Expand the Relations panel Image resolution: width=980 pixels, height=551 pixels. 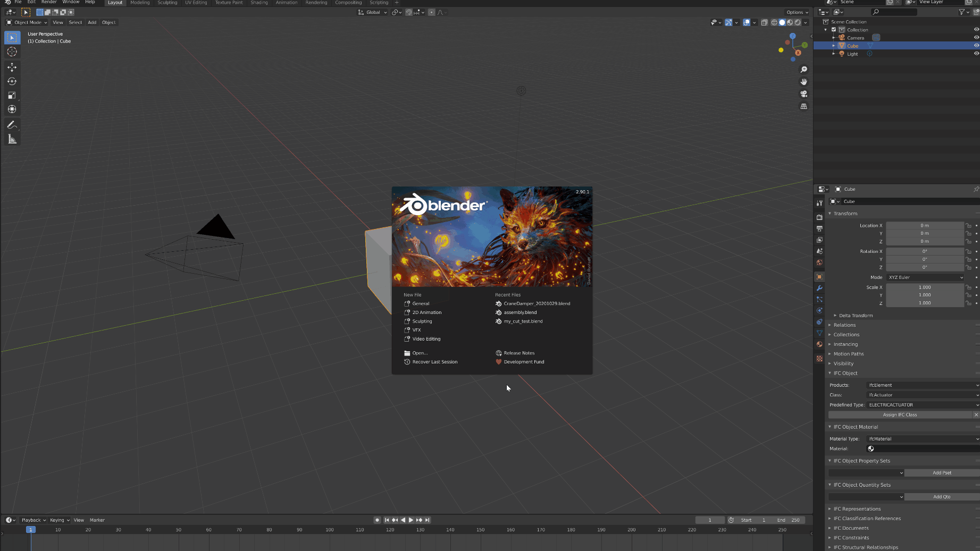click(x=844, y=325)
